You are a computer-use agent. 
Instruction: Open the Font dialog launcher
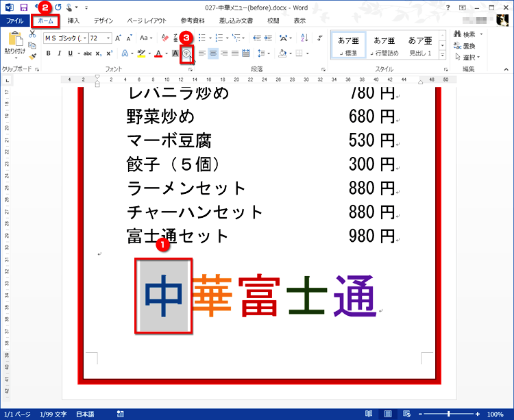tap(190, 69)
